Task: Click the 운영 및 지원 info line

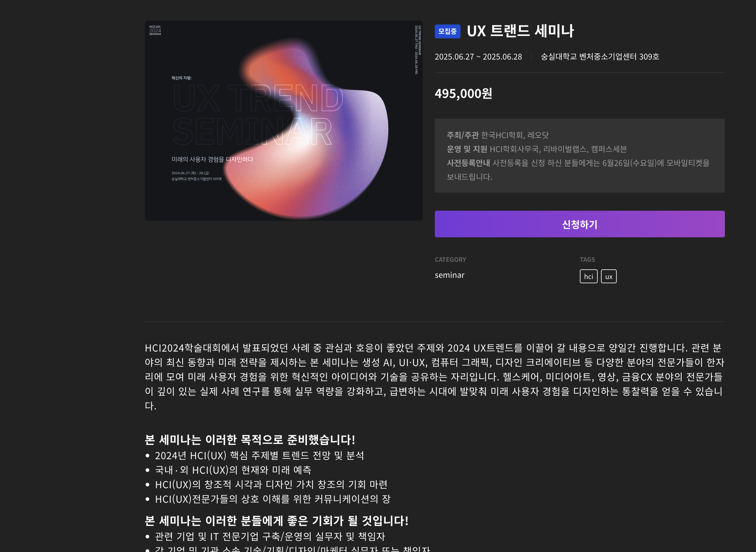Action: 537,149
